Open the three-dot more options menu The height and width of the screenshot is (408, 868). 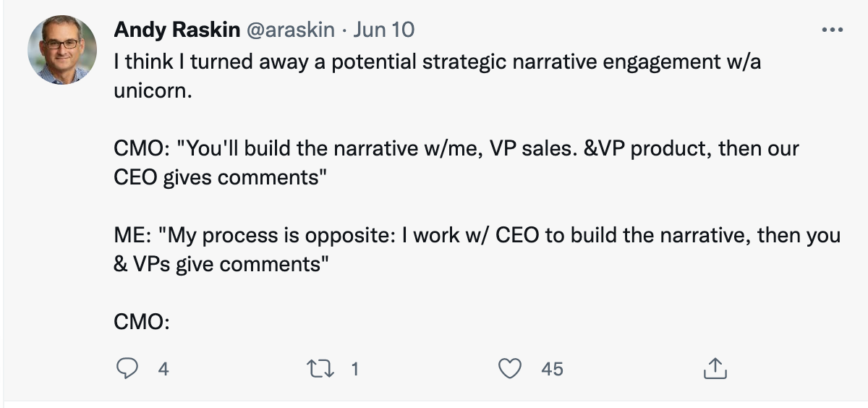tap(833, 30)
